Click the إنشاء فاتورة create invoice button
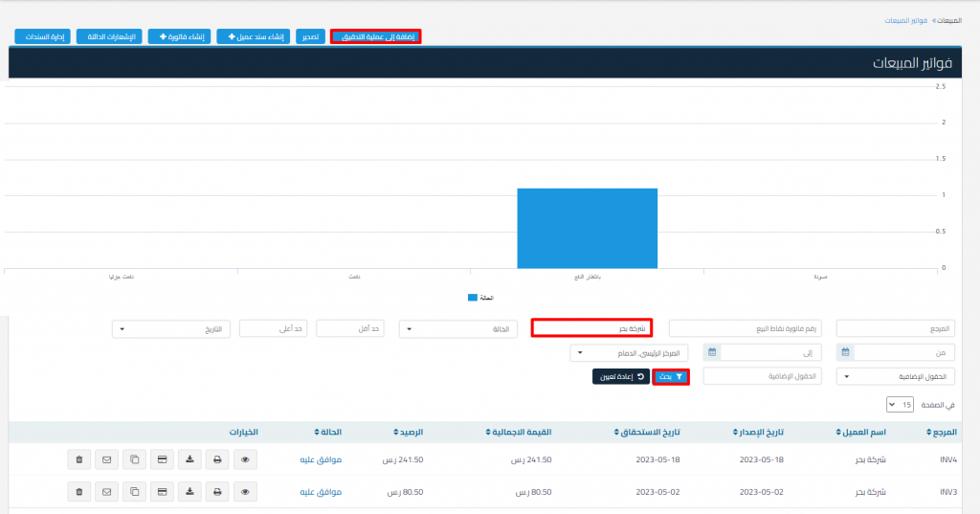The width and height of the screenshot is (980, 514). (179, 36)
